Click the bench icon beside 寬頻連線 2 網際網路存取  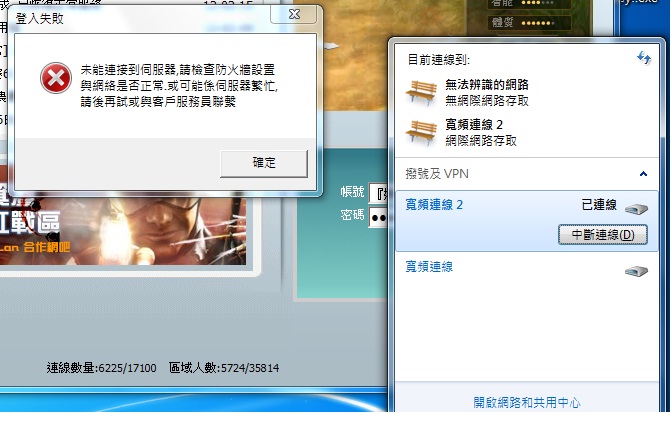coord(421,132)
